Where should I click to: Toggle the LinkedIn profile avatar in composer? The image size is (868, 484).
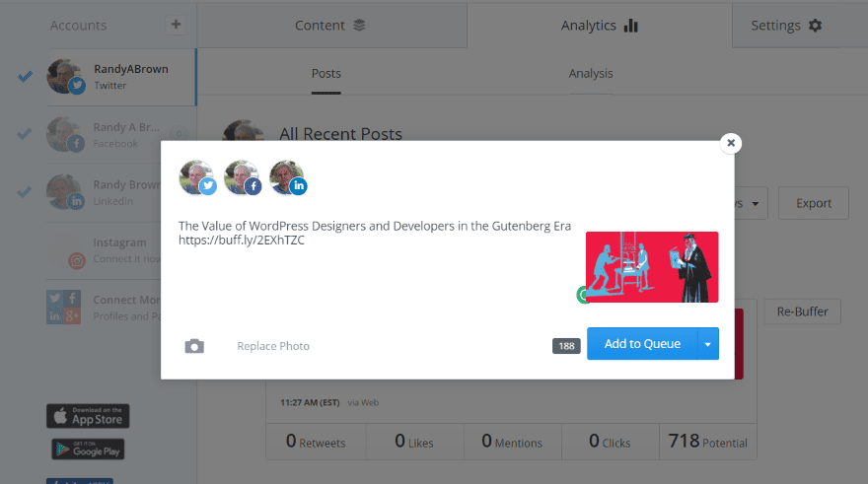[x=287, y=177]
